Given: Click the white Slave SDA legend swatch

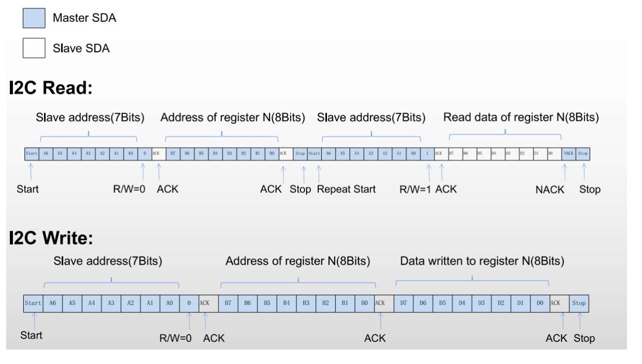Looking at the screenshot, I should [34, 49].
